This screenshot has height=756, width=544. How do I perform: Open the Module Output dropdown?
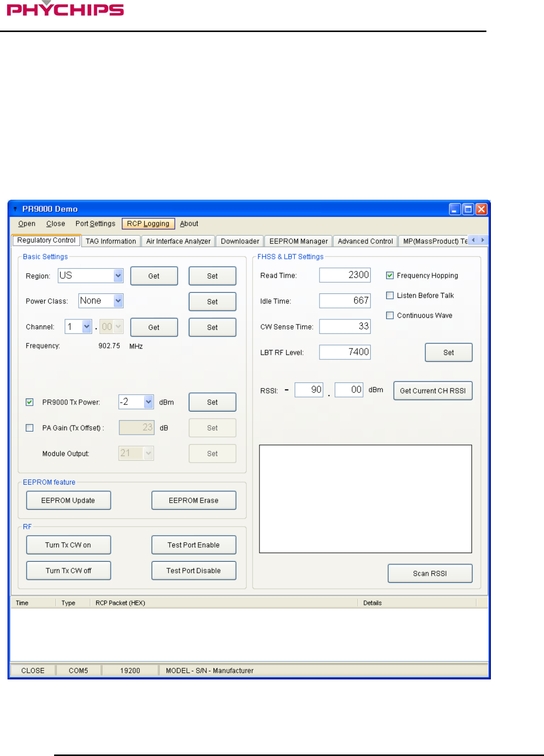(x=149, y=453)
